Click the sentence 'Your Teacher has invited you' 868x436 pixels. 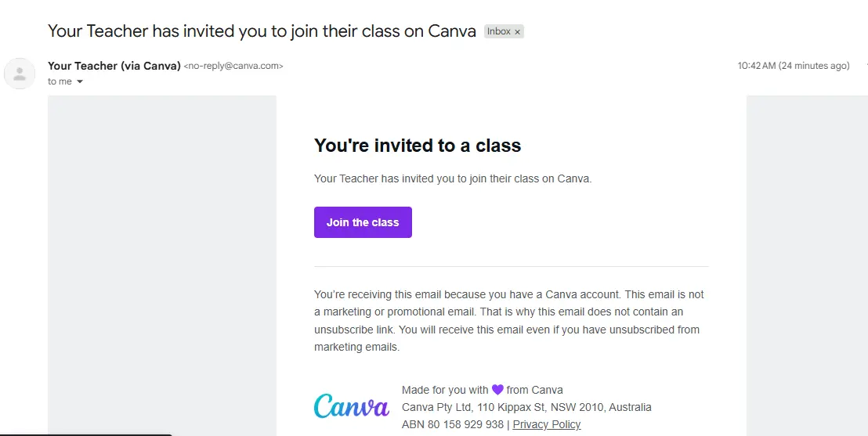pyautogui.click(x=453, y=178)
